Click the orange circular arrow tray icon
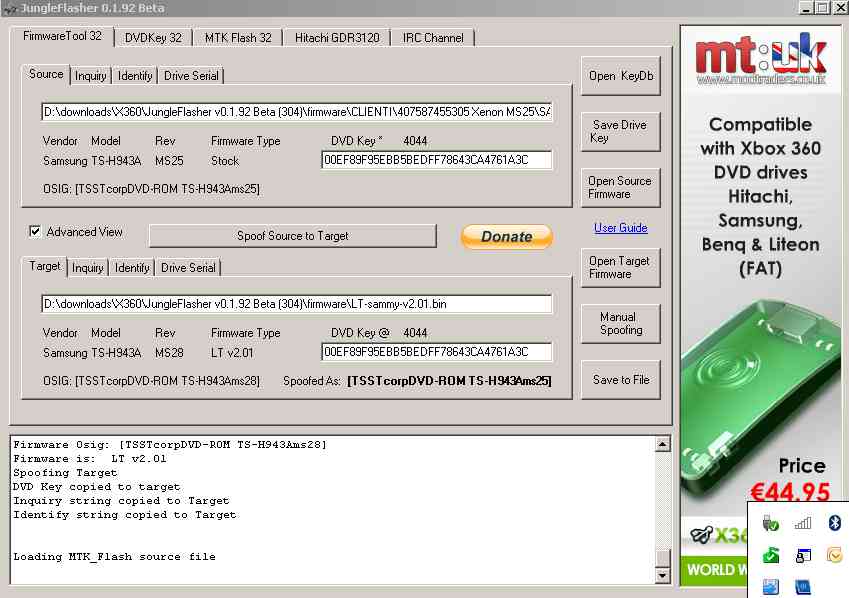The height and width of the screenshot is (598, 849). (834, 555)
